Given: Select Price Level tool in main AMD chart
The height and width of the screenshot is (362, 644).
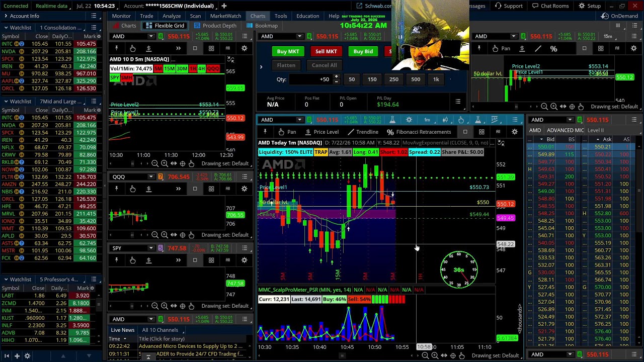Looking at the screenshot, I should click(x=321, y=132).
